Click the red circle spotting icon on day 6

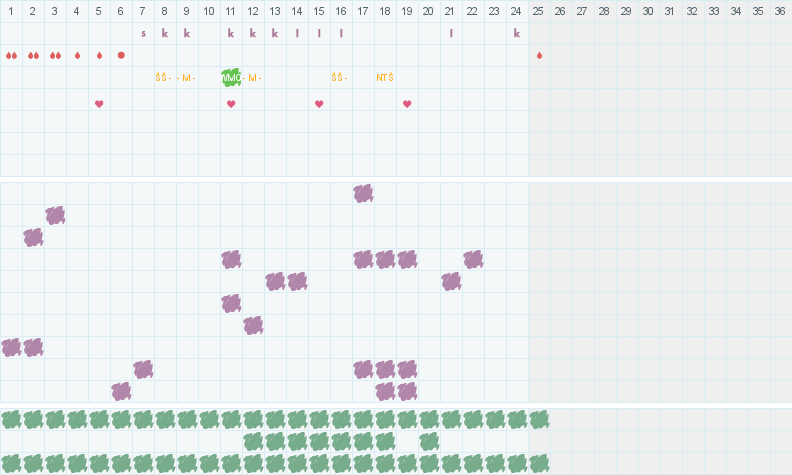[121, 55]
